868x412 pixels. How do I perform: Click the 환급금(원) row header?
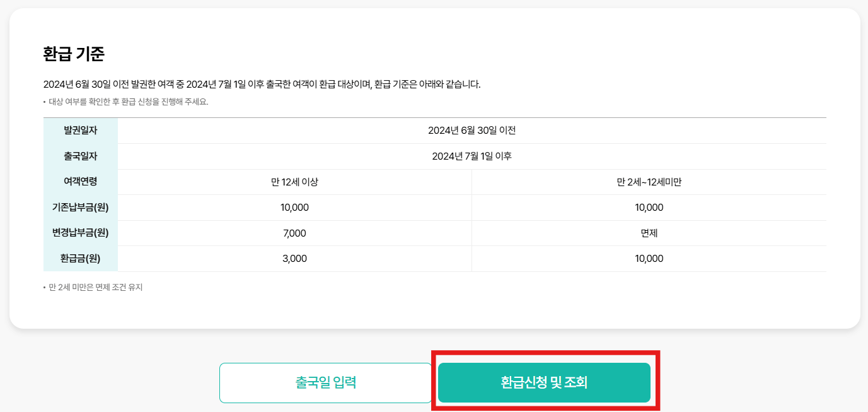point(79,258)
